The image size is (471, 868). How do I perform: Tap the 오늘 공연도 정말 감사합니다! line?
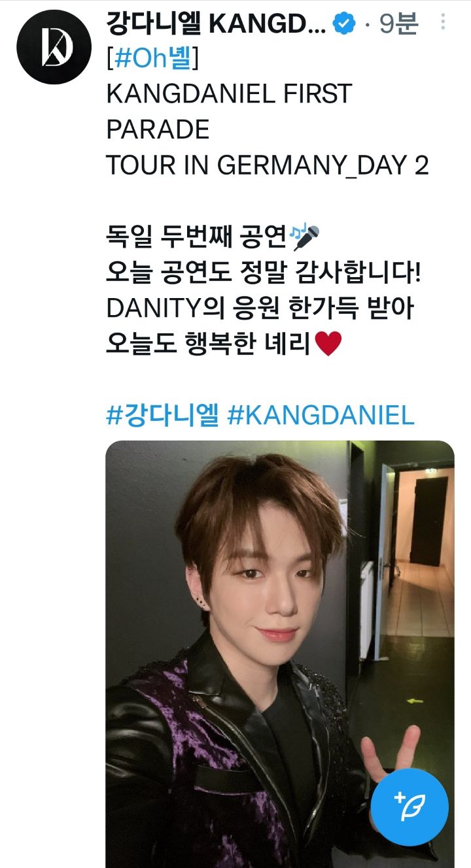point(264,273)
